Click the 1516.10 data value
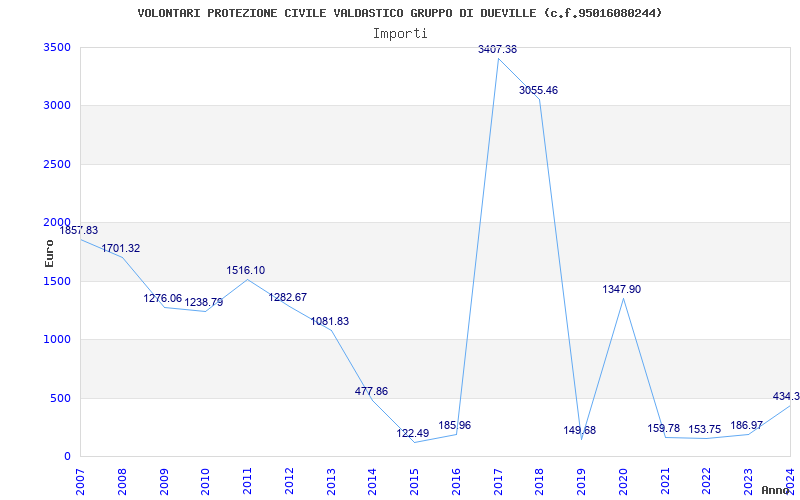The width and height of the screenshot is (800, 500). [x=246, y=270]
